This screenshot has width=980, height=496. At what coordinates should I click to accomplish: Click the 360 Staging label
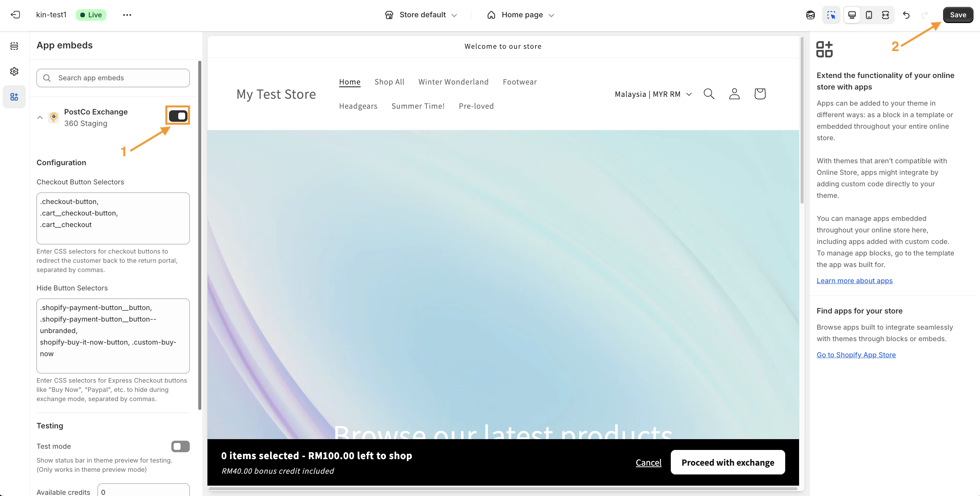point(86,123)
